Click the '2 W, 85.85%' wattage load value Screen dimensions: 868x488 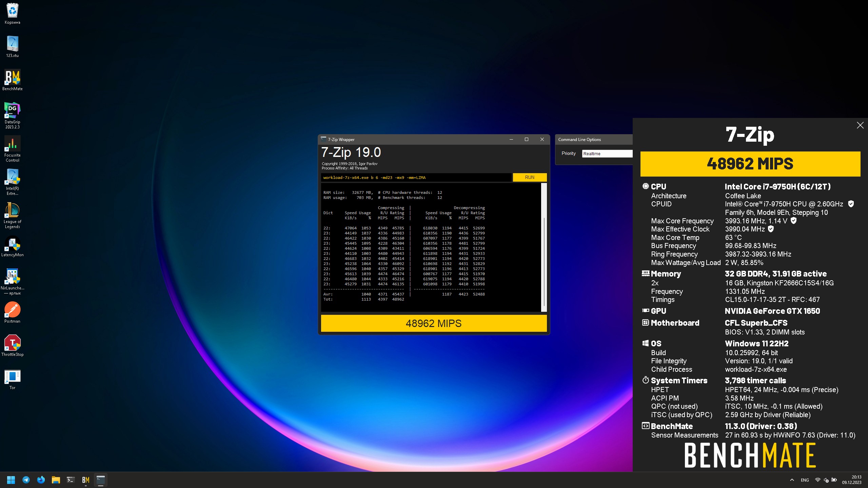(744, 262)
